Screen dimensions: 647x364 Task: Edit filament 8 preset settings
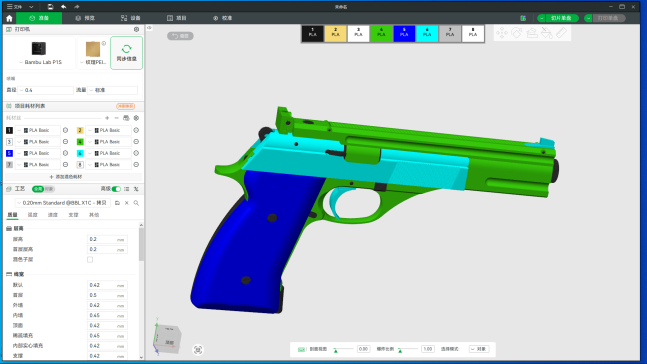[x=136, y=164]
